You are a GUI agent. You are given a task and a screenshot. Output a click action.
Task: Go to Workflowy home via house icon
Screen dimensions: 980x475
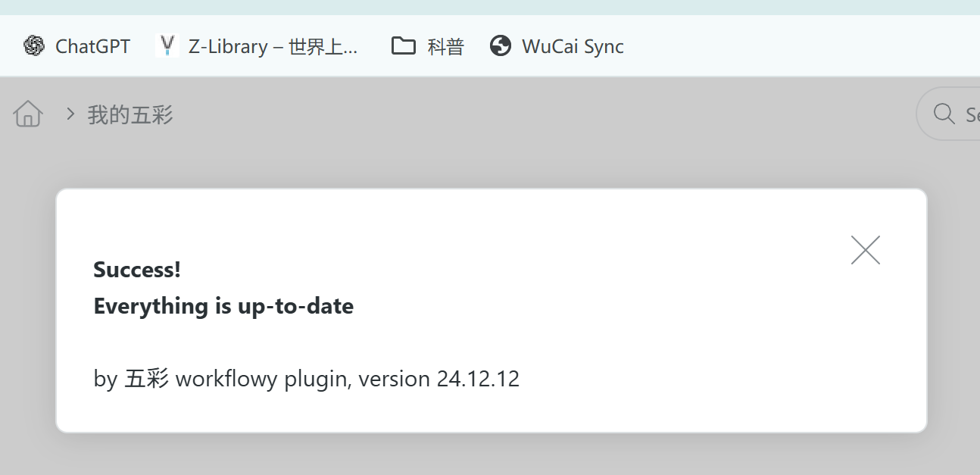pyautogui.click(x=28, y=114)
